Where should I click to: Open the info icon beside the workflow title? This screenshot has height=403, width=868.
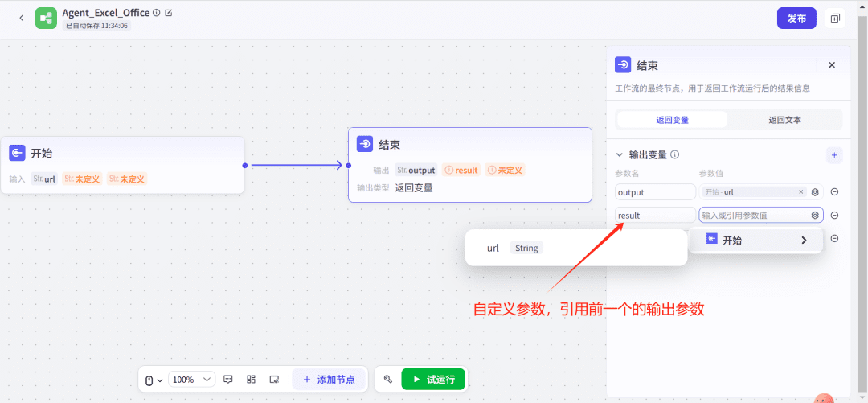[156, 13]
